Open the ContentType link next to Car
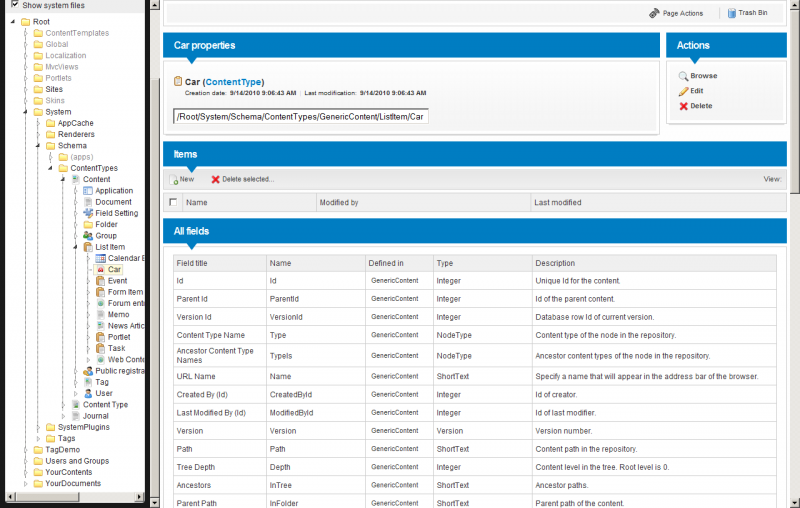800x508 pixels. [x=233, y=82]
